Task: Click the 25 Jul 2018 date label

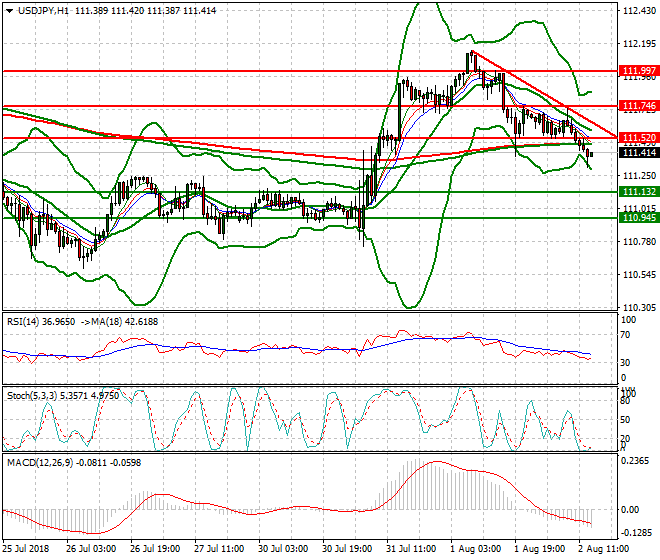Action: pos(26,549)
